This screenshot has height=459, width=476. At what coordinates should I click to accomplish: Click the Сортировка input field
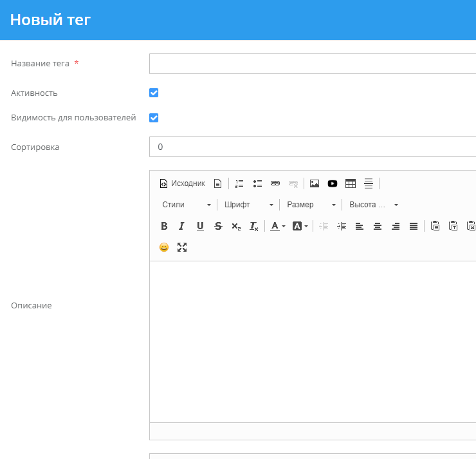coord(313,147)
